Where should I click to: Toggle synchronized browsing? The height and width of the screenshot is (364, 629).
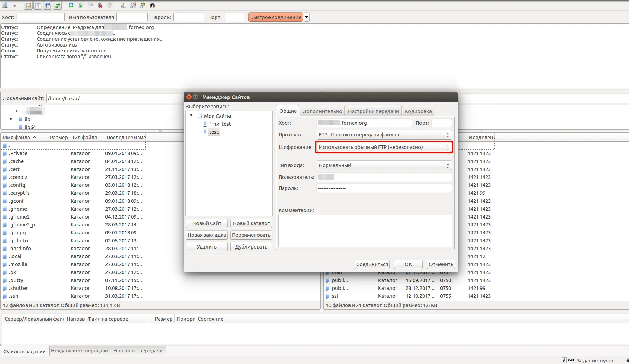click(142, 5)
